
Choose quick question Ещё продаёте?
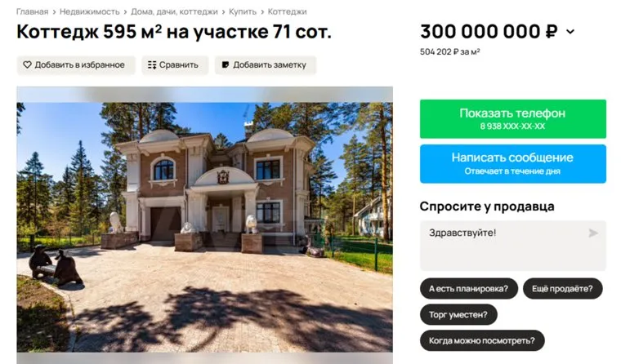562,288
